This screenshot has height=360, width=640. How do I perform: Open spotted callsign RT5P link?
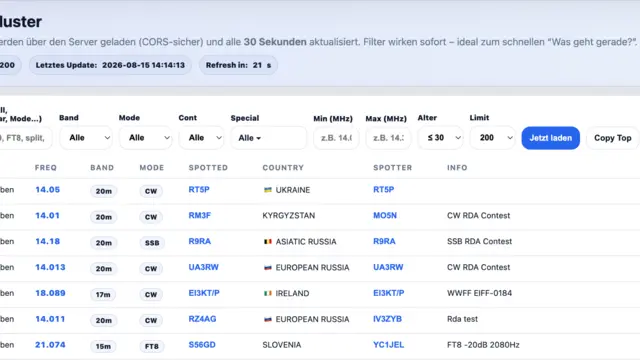199,189
